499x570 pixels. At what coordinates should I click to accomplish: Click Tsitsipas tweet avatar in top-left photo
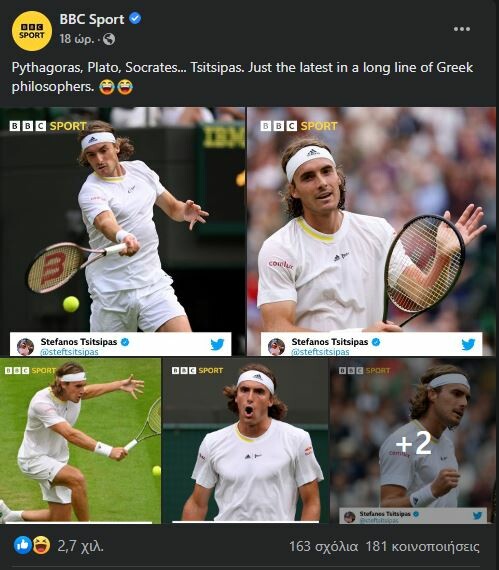[x=25, y=346]
